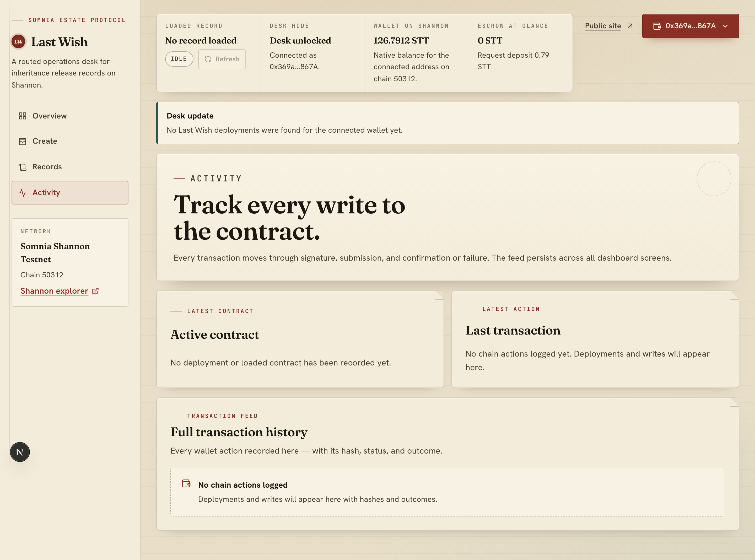Click the LATEST CONTRACT label
The height and width of the screenshot is (560, 755).
tap(220, 311)
